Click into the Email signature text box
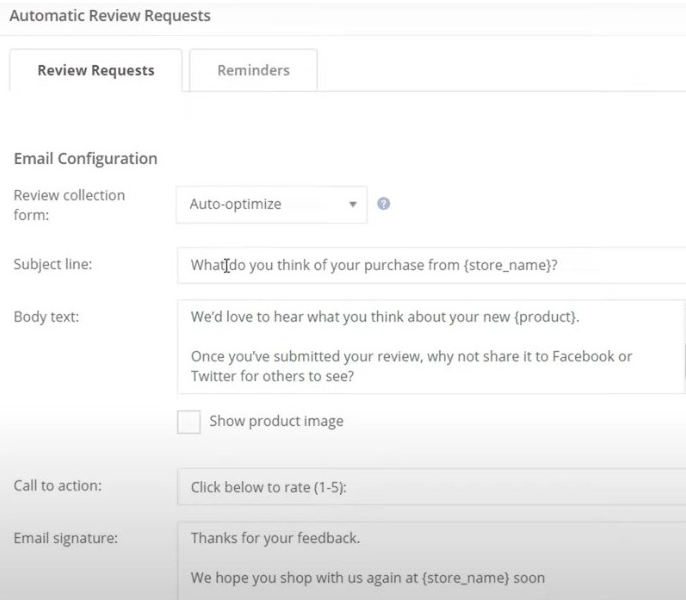 click(x=431, y=561)
